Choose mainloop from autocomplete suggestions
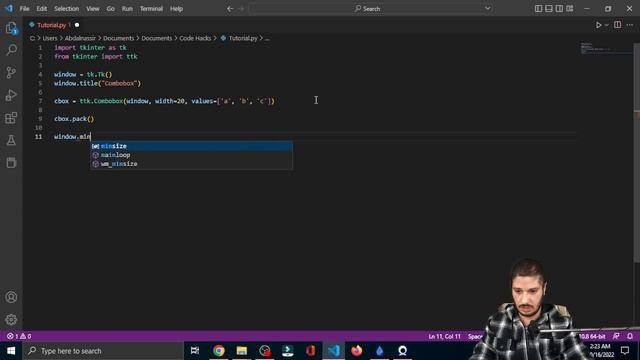640x360 pixels. tap(191, 155)
